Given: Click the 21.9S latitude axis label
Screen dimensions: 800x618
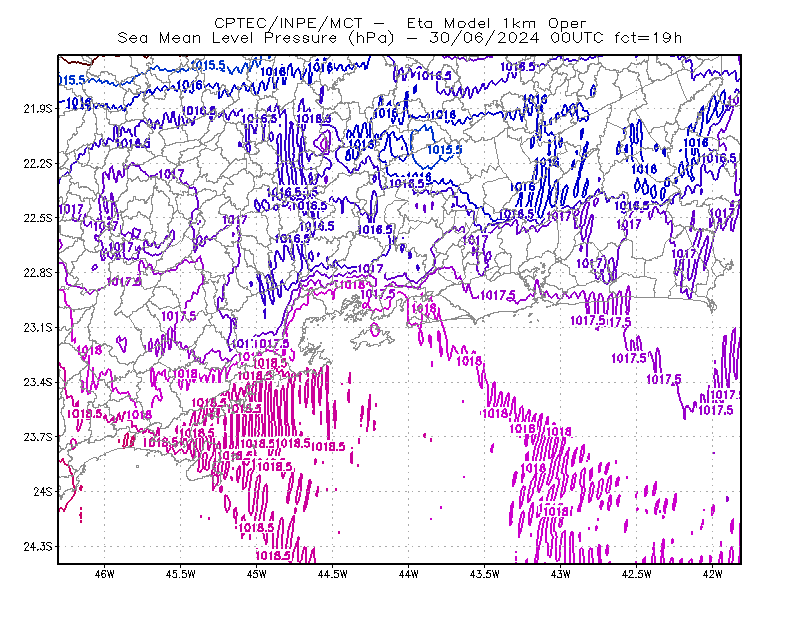Looking at the screenshot, I should coord(38,109).
